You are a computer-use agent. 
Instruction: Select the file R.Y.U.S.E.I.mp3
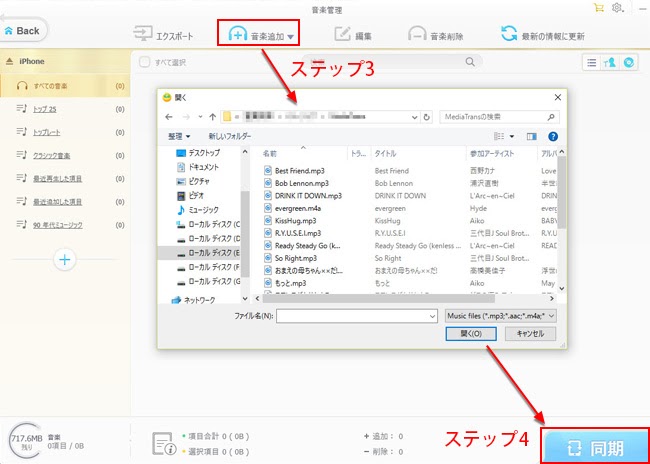298,233
